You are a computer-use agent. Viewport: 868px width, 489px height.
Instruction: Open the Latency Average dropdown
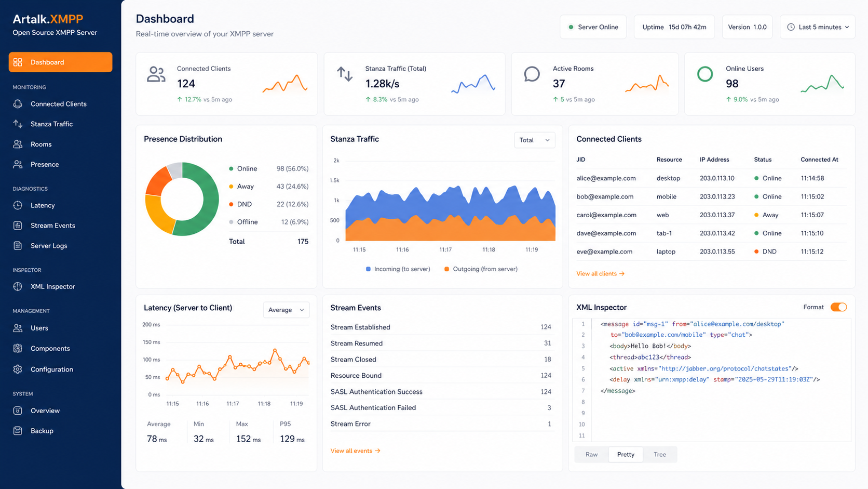click(286, 310)
